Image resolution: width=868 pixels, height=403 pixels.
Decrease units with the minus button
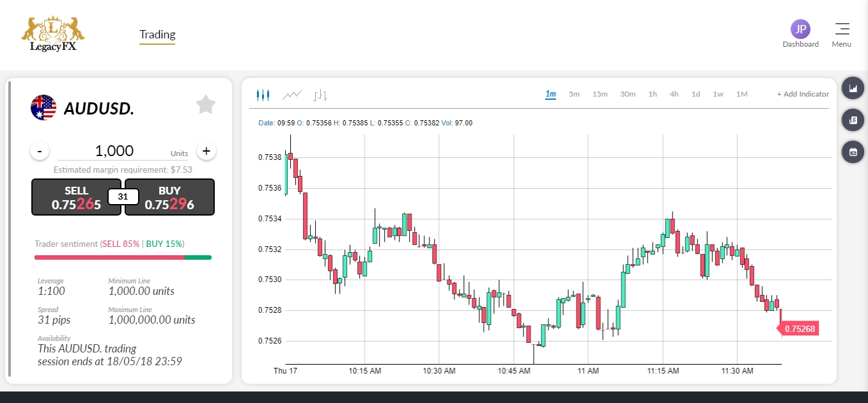coord(40,151)
